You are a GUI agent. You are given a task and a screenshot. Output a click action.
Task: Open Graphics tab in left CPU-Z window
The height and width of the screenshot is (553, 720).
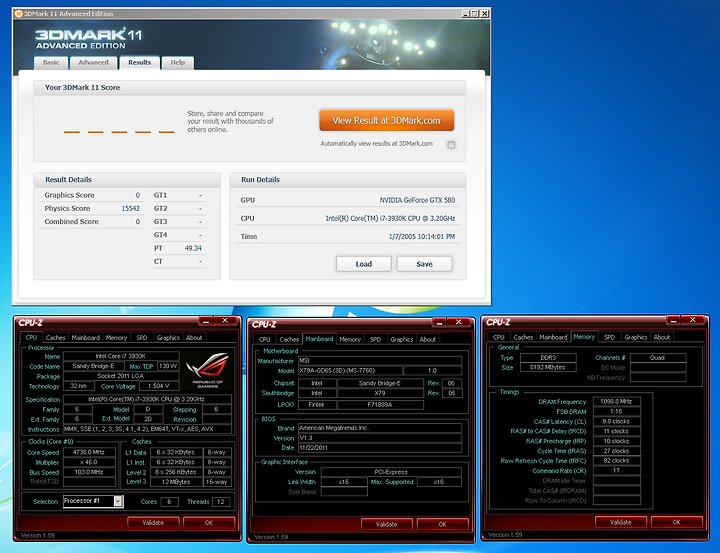tap(168, 337)
